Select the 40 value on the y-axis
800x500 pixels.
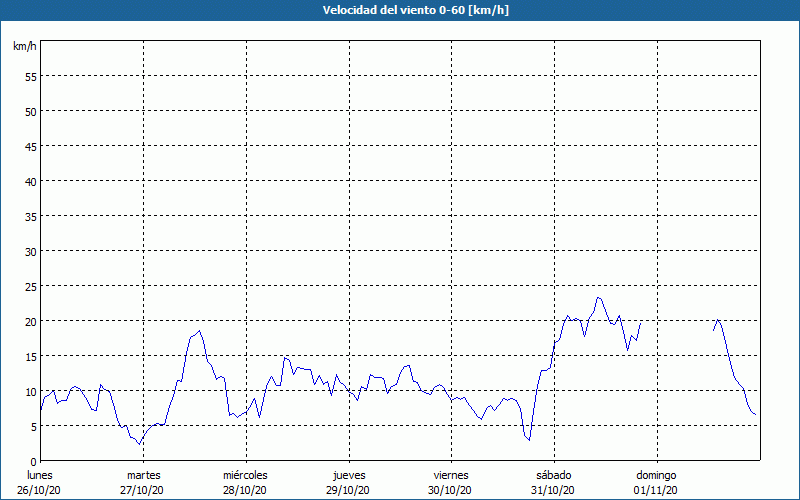(x=31, y=182)
